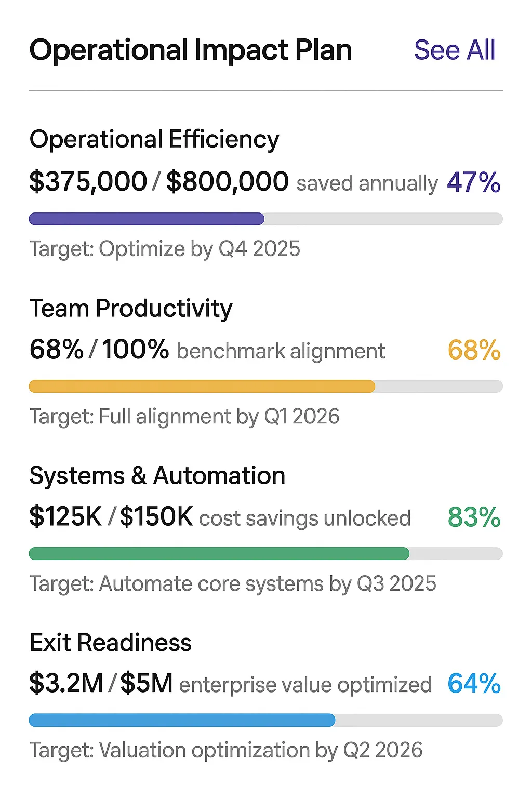
Task: Click 'Target: Full alignment by Q1 2026'
Action: tap(184, 417)
